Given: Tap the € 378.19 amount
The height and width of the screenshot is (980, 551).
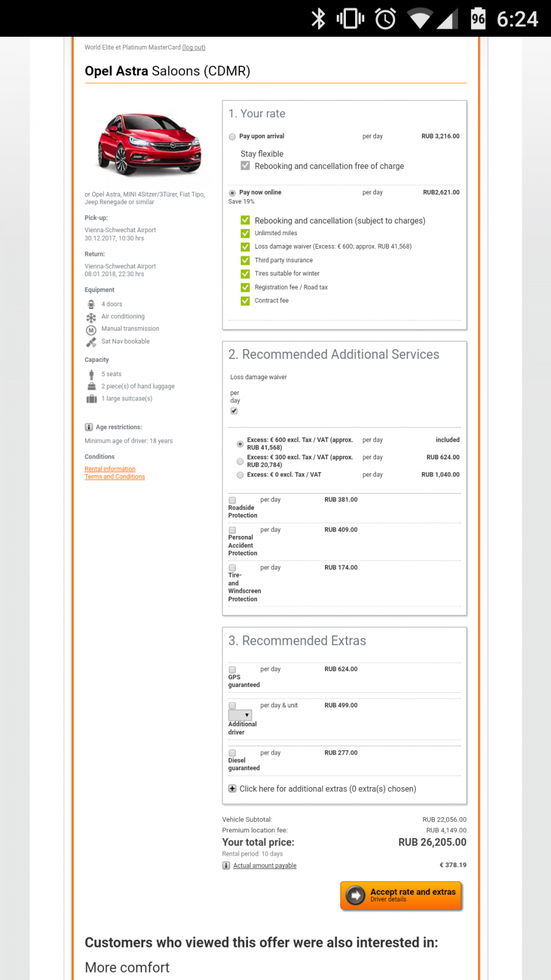Looking at the screenshot, I should pyautogui.click(x=453, y=865).
